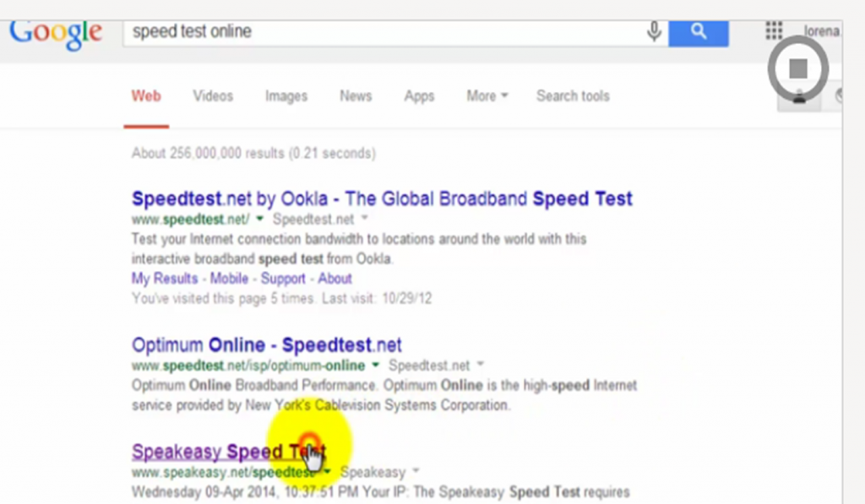Image resolution: width=865 pixels, height=504 pixels.
Task: Switch to the News tab
Action: click(356, 96)
